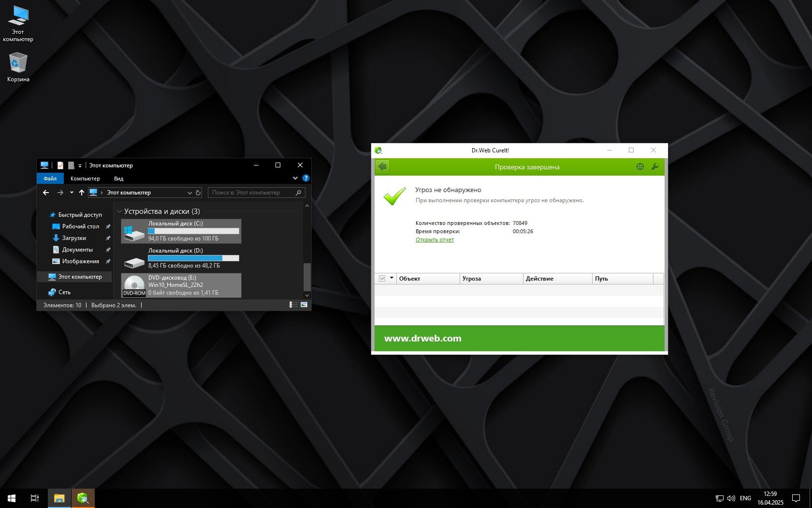Click the Dr.Web CureIt! title bar logo
Image resolution: width=812 pixels, height=508 pixels.
coord(378,150)
